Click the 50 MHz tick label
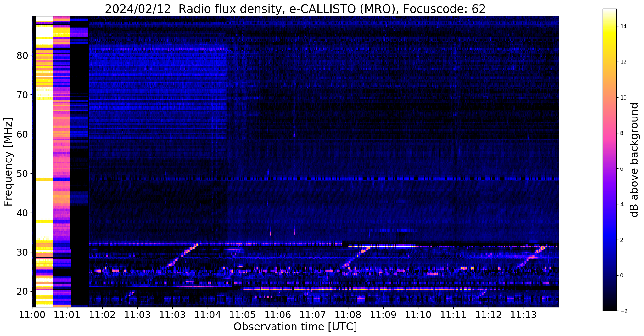This screenshot has height=336, width=644. point(23,174)
